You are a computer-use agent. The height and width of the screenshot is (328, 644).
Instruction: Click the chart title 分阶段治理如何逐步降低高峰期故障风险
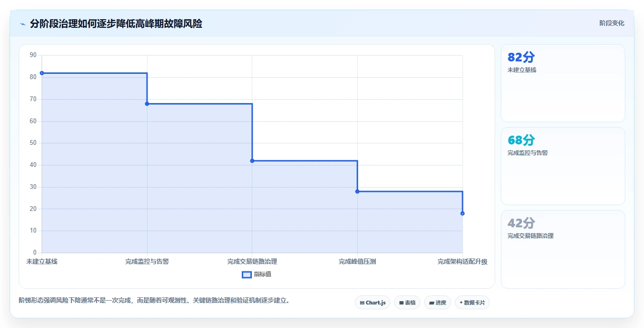click(x=116, y=23)
